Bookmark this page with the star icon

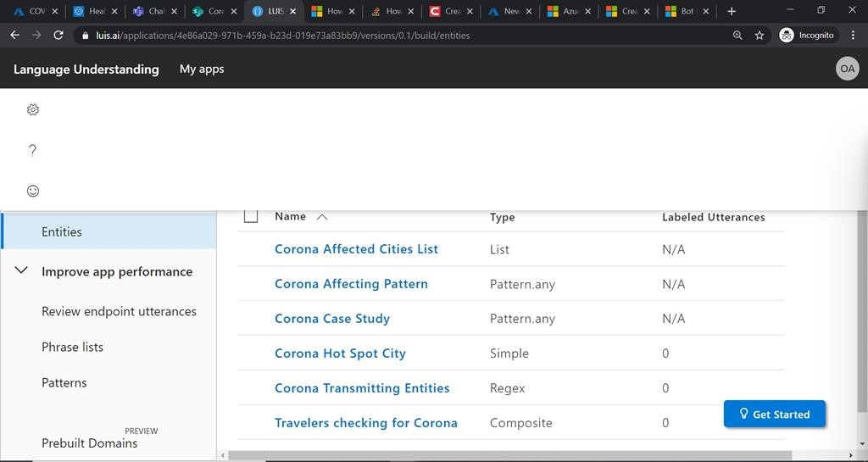pos(759,36)
